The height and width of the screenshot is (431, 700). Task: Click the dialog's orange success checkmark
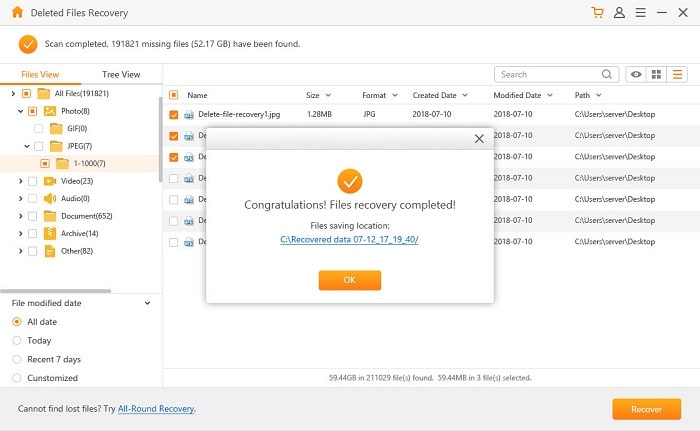[x=350, y=181]
